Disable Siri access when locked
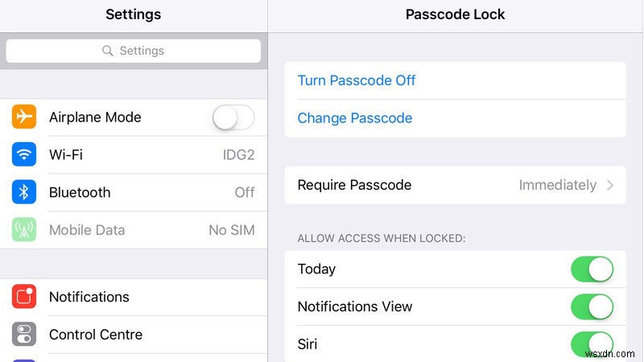This screenshot has height=362, width=644. tap(592, 344)
